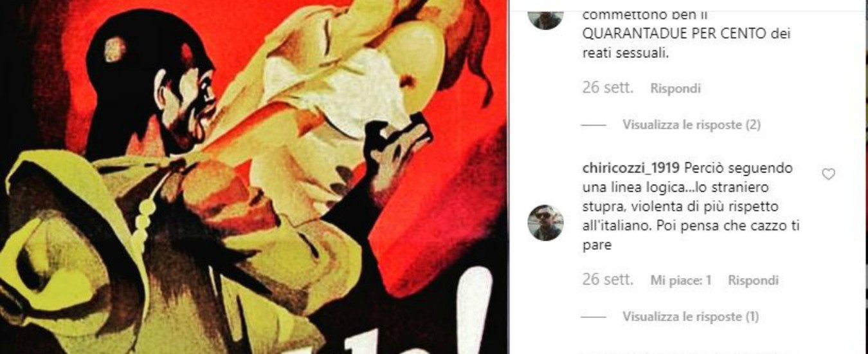Expand Visualizza le risposte (1)

(690, 317)
